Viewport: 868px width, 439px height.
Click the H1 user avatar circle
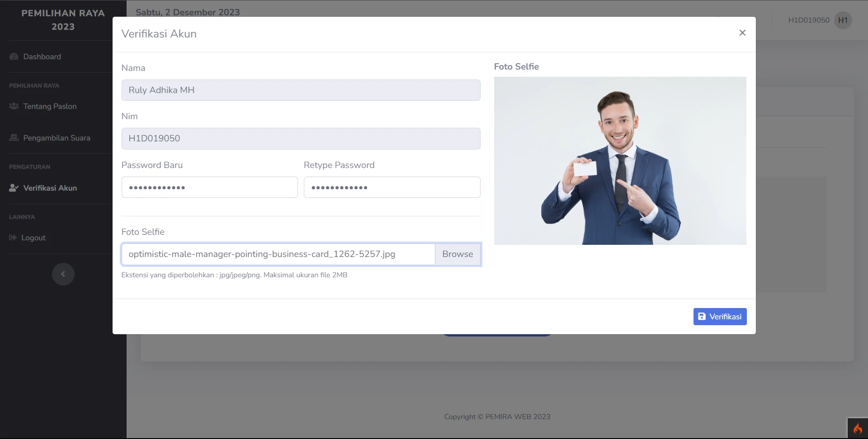(x=843, y=20)
